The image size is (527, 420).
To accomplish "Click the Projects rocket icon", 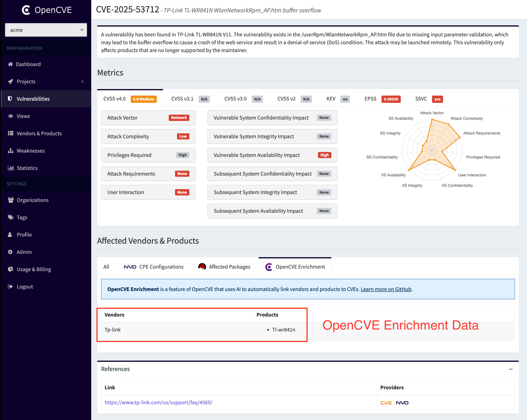I will click(10, 81).
